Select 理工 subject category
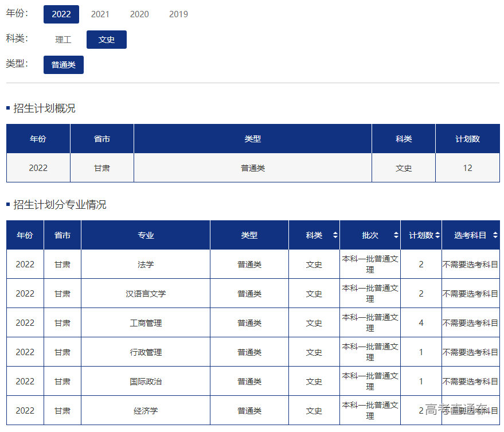Viewport: 504px width, 432px height. [x=63, y=40]
